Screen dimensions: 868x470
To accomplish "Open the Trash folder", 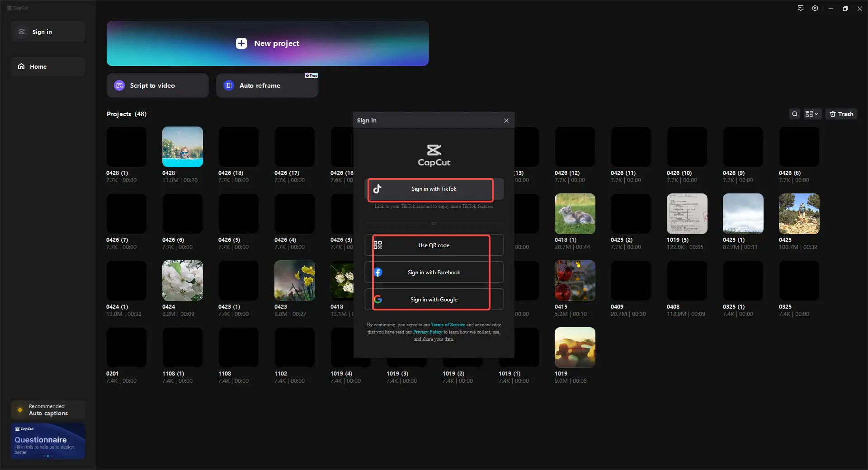I will coord(841,114).
